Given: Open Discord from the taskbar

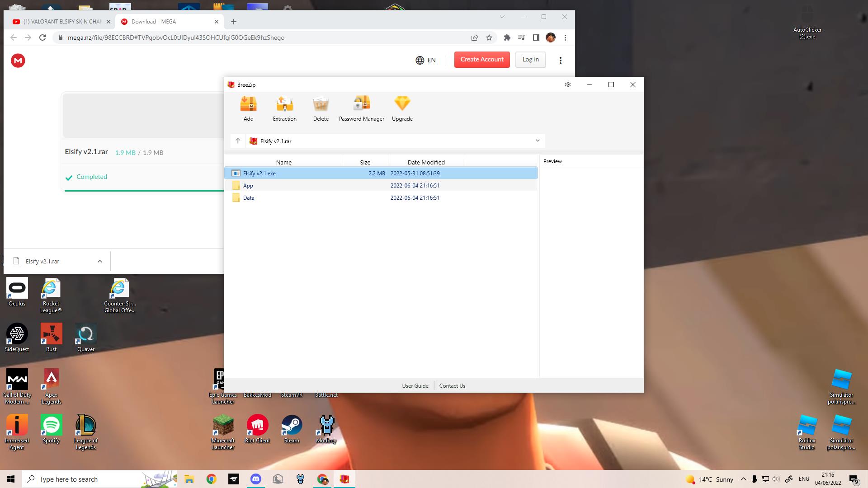Looking at the screenshot, I should pos(256,479).
